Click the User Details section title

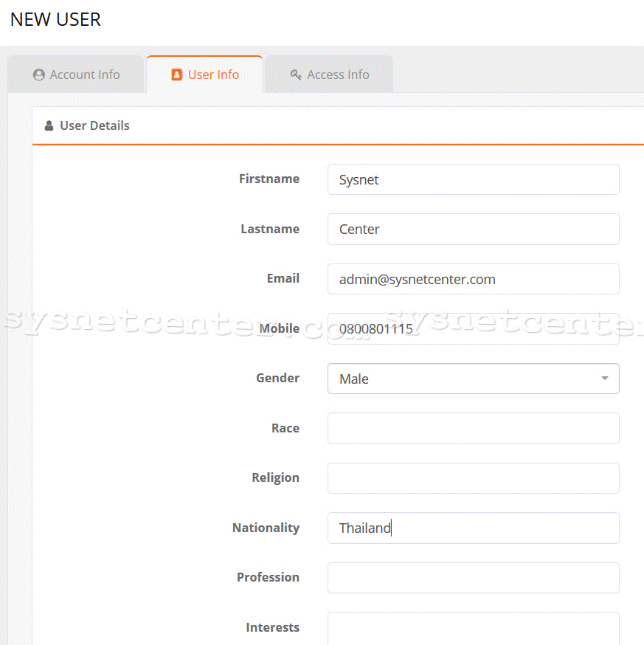click(x=94, y=125)
